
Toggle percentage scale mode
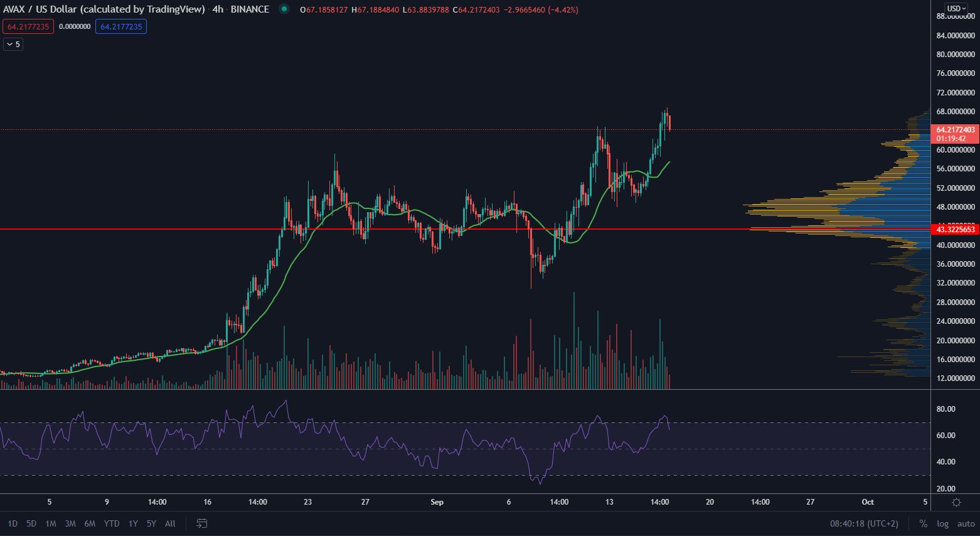point(923,523)
